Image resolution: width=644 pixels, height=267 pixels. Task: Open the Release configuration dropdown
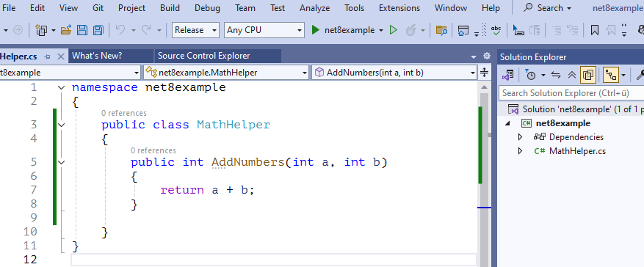tap(195, 30)
